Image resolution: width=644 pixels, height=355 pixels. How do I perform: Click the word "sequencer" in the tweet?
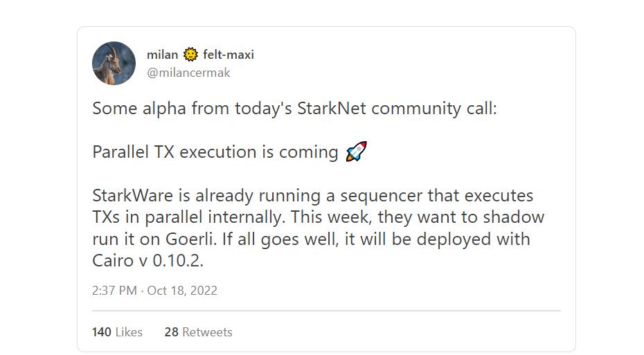370,196
